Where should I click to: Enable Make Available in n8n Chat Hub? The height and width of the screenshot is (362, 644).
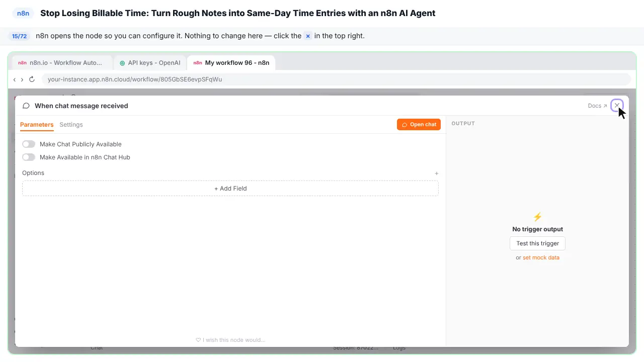pyautogui.click(x=29, y=157)
